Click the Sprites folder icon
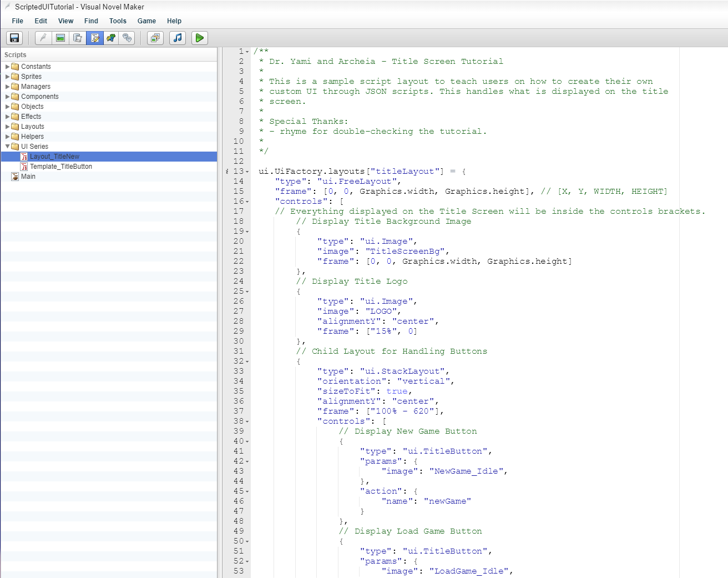728x578 pixels. click(15, 77)
